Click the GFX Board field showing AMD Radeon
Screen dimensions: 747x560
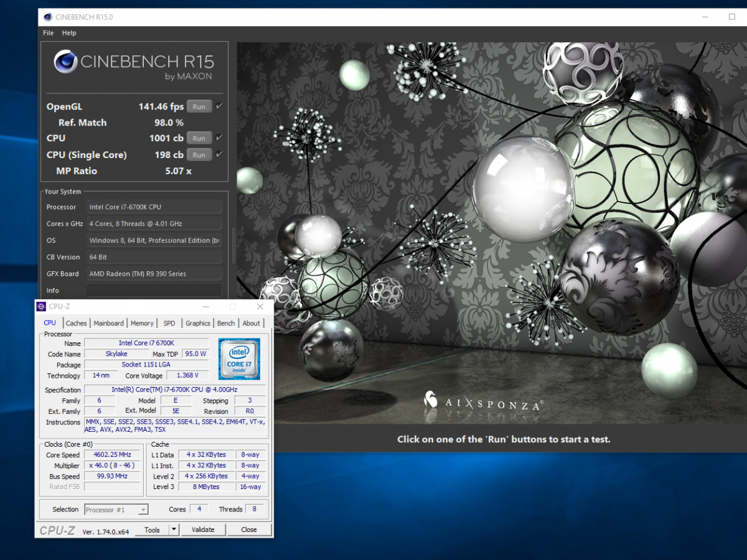pos(154,274)
